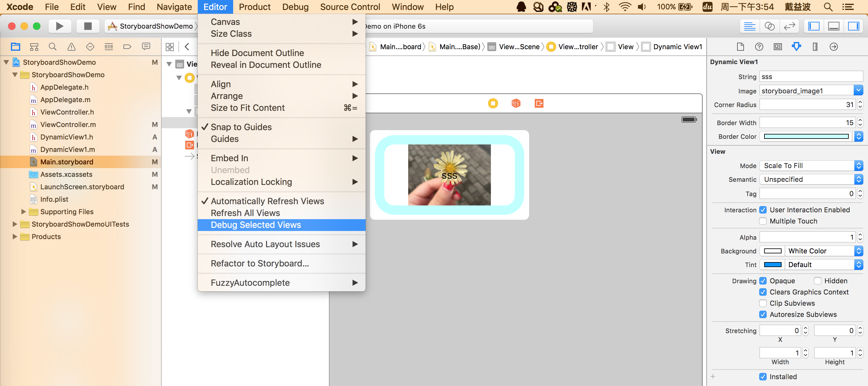Image resolution: width=868 pixels, height=386 pixels.
Task: Click the String text field containing sss
Action: tap(811, 77)
